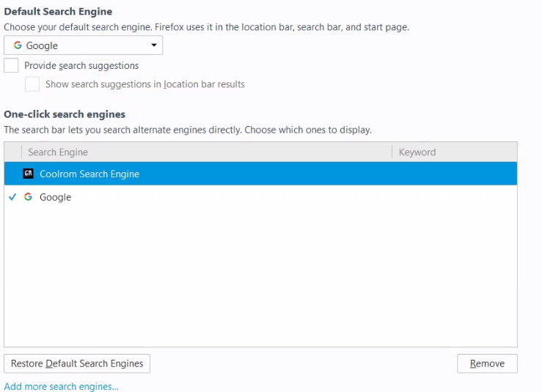Viewport: 542px width, 392px height.
Task: Click the dropdown arrow next to Google
Action: point(154,45)
